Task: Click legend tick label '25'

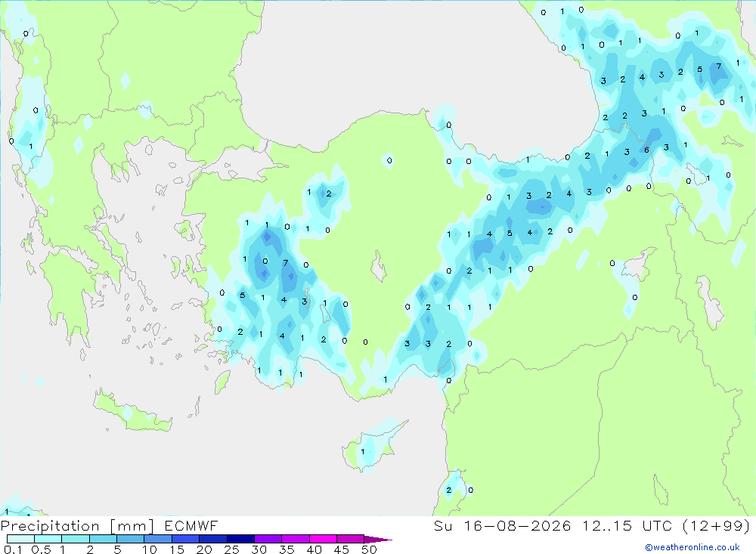Action: point(231,549)
